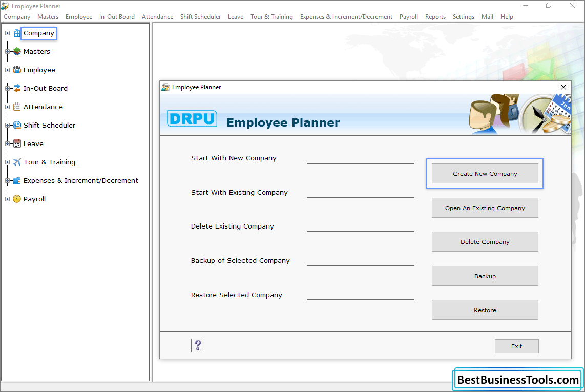Select Expenses & Increment/Decrement tree label
The image size is (585, 392).
coord(80,181)
